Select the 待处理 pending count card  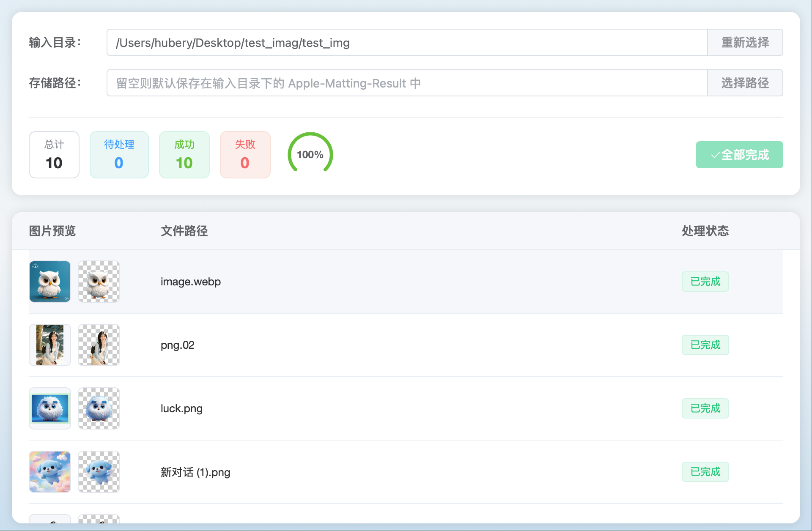pos(119,155)
